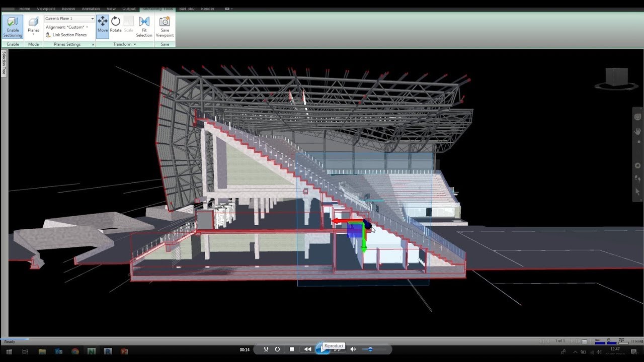Screen dimensions: 644x362
Task: Expand the Transform panel dropdown
Action: (x=125, y=44)
